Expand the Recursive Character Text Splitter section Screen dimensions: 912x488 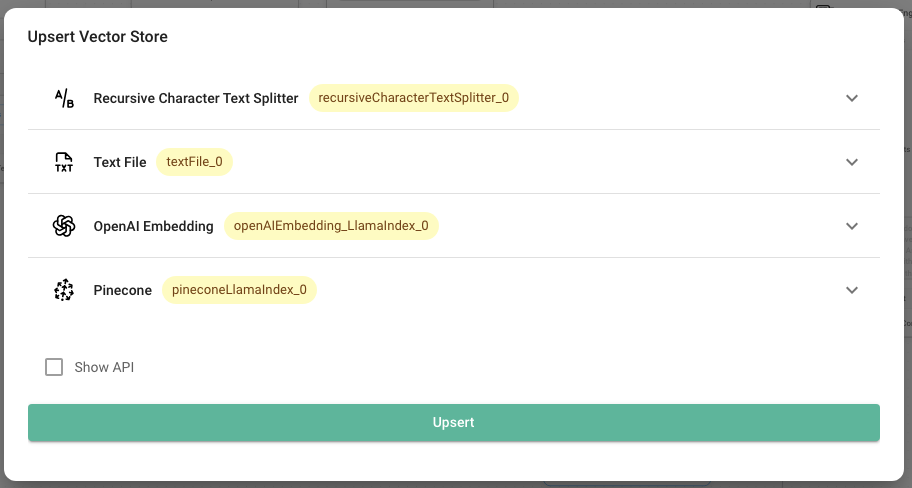coord(852,98)
